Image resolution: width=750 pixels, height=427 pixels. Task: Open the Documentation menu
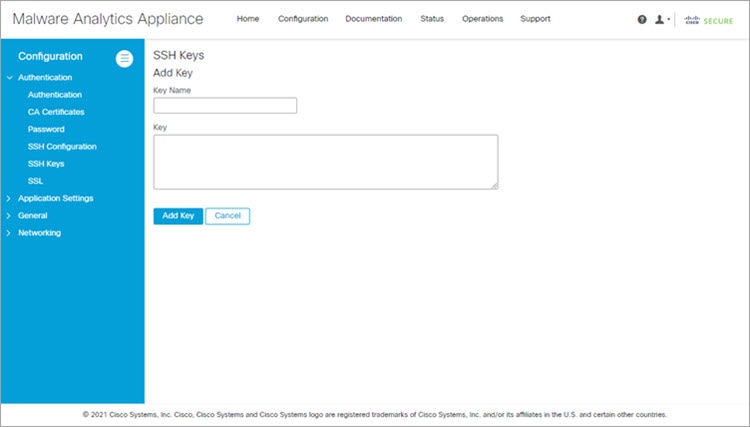[374, 19]
